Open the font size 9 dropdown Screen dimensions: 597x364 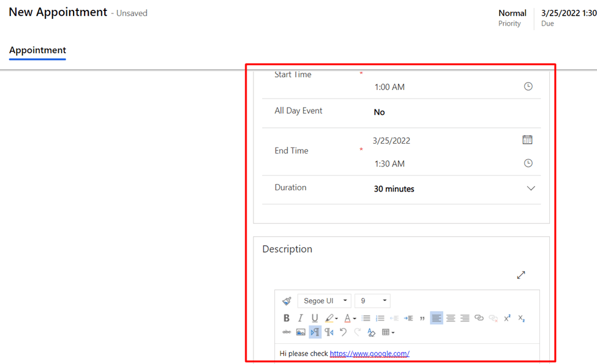(x=372, y=301)
